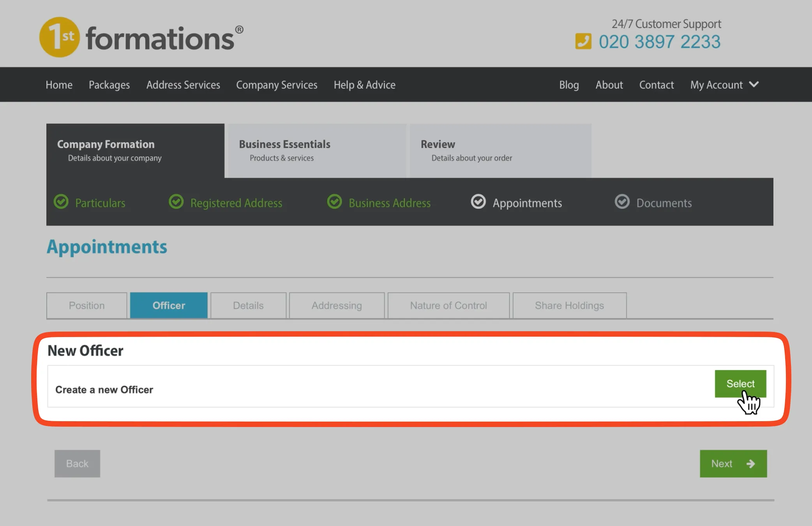The image size is (812, 526).
Task: Go to Business Essentials section tab
Action: (x=317, y=151)
